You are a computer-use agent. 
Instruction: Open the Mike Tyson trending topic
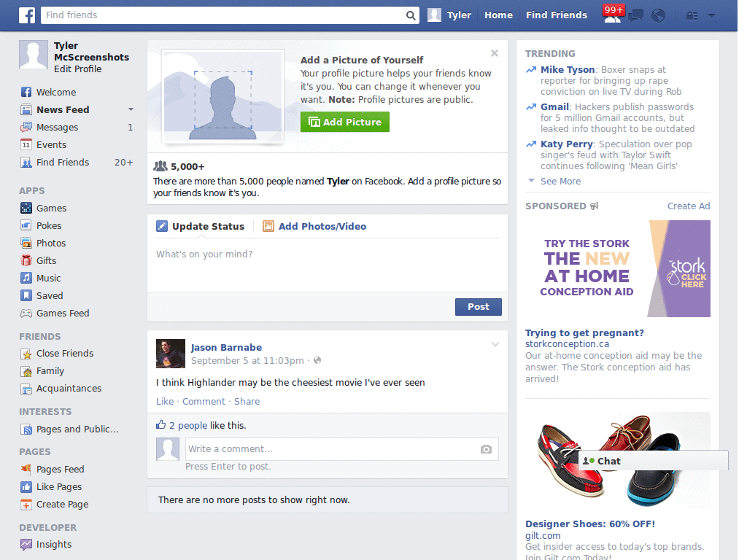[x=568, y=69]
